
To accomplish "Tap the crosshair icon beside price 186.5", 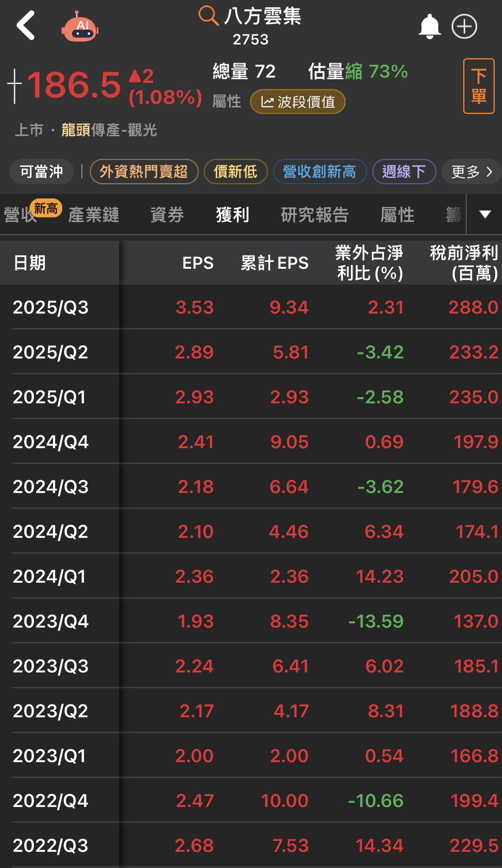I will click(15, 86).
